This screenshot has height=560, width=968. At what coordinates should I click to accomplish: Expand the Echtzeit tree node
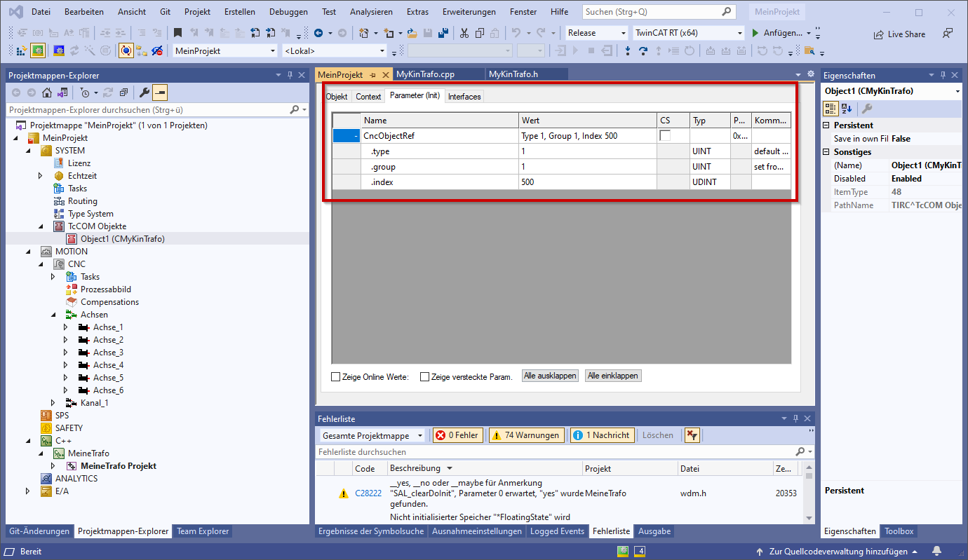[41, 176]
